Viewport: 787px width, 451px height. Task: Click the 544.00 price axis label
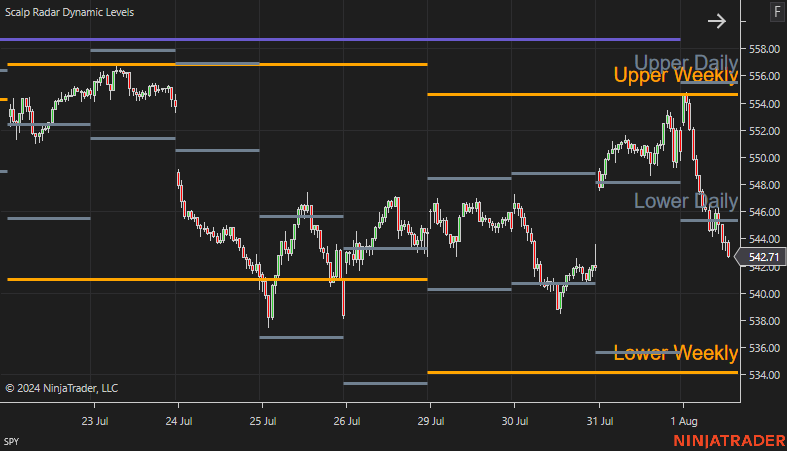pyautogui.click(x=764, y=239)
